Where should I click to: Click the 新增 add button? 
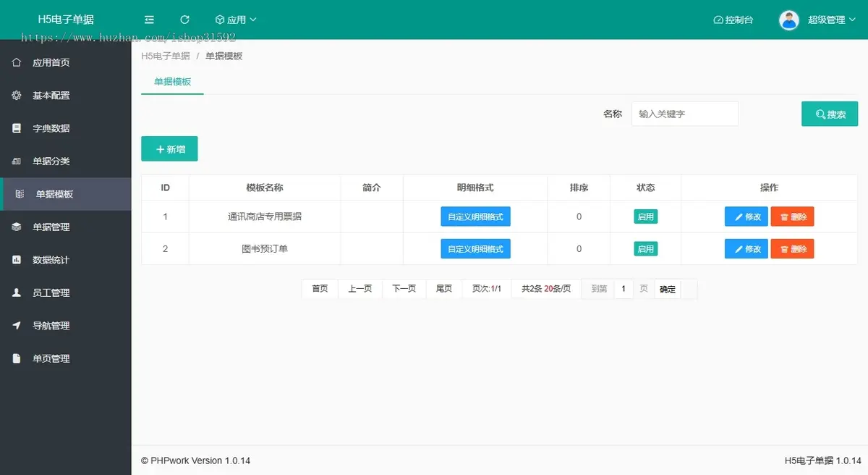pyautogui.click(x=169, y=149)
